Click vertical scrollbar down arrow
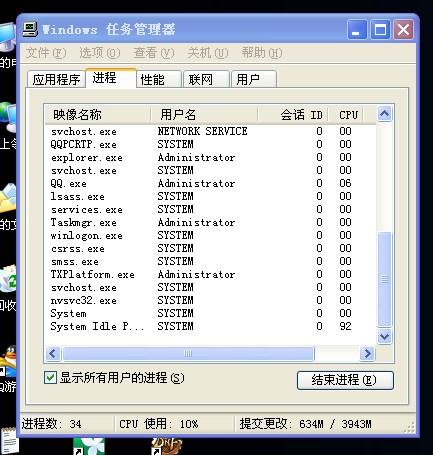This screenshot has height=455, width=433. point(384,337)
